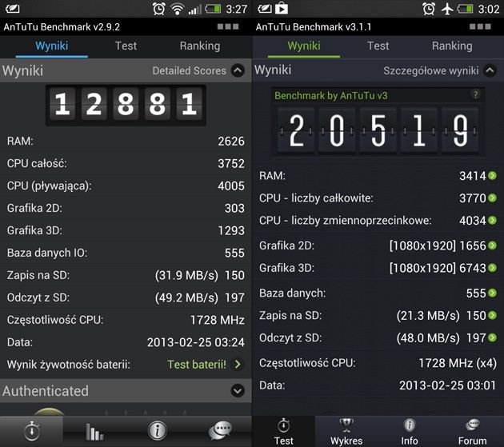The width and height of the screenshot is (504, 447).
Task: Tap AnTuTu Benchmark v2.9.2 title
Action: [x=62, y=26]
